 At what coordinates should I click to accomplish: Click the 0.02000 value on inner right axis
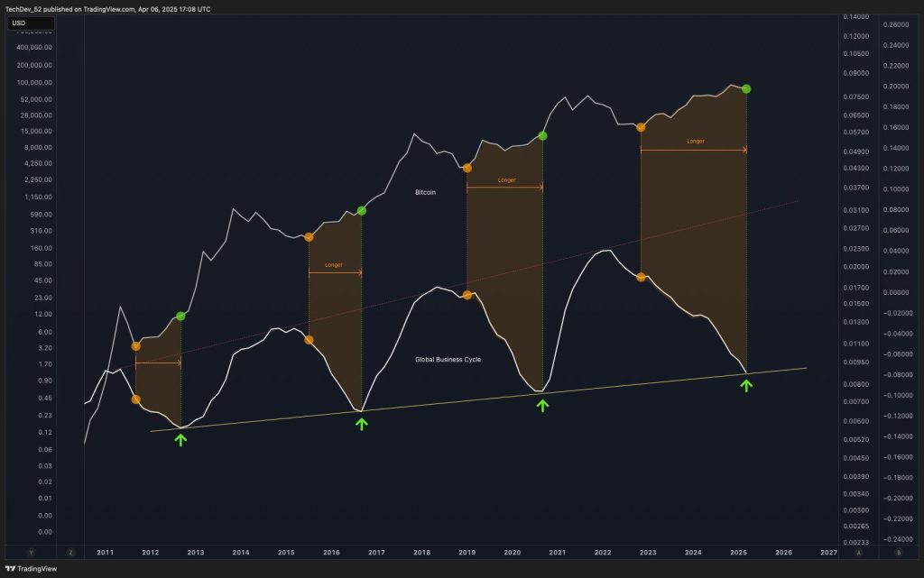pyautogui.click(x=856, y=267)
